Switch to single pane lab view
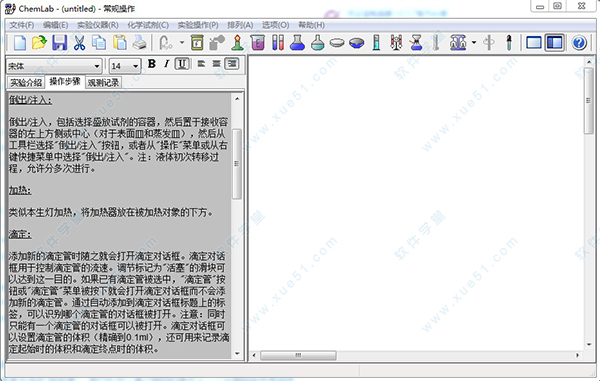 [534, 42]
